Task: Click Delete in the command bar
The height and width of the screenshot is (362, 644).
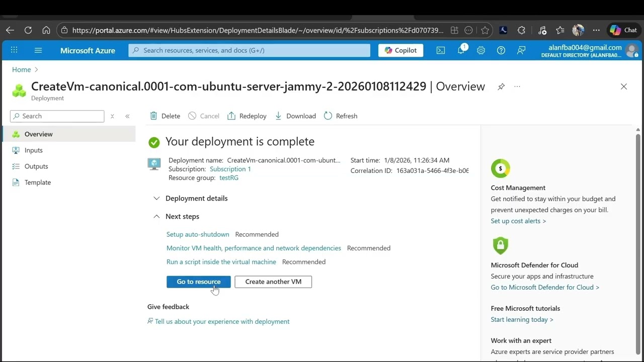Action: 165,116
